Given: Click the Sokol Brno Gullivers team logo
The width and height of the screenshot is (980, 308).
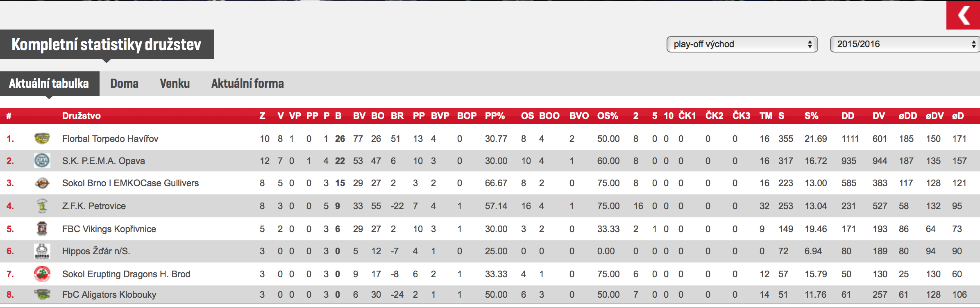Looking at the screenshot, I should coord(42,183).
